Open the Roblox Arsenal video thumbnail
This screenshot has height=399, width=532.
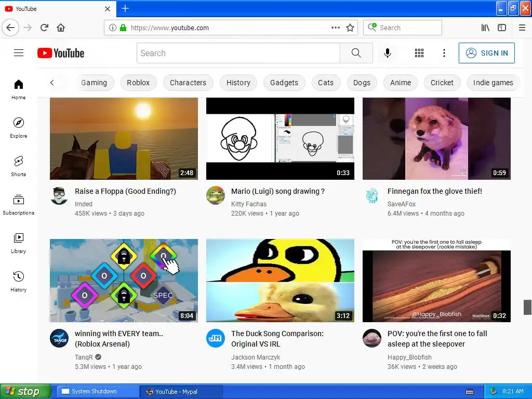124,281
